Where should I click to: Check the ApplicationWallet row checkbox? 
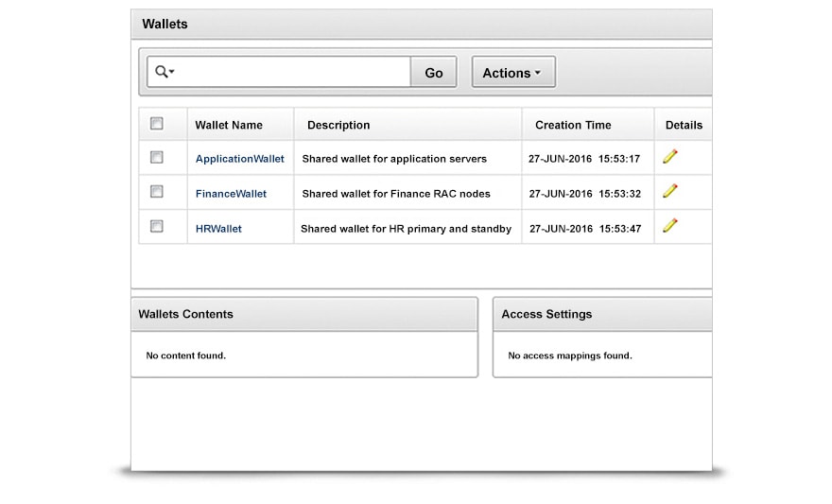(x=157, y=157)
